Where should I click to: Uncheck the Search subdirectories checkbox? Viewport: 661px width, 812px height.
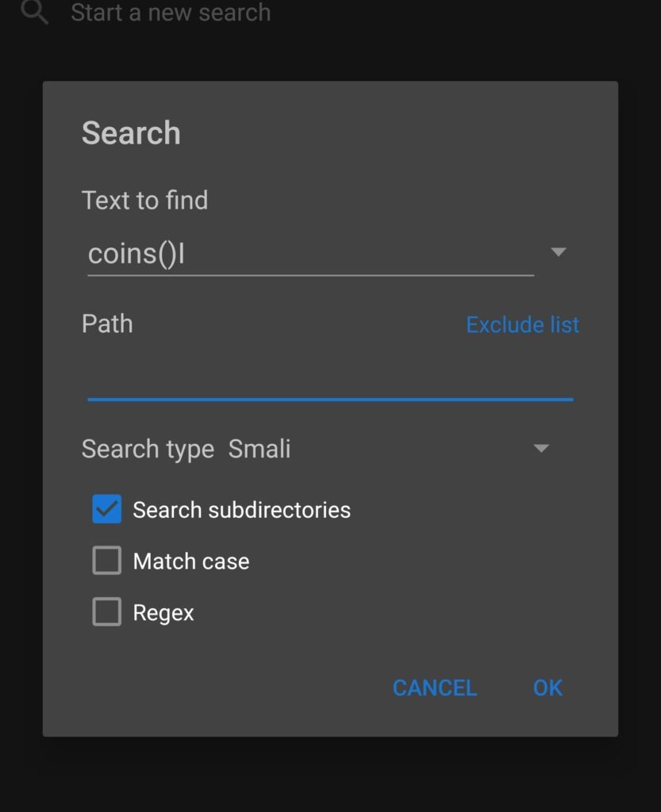point(107,509)
